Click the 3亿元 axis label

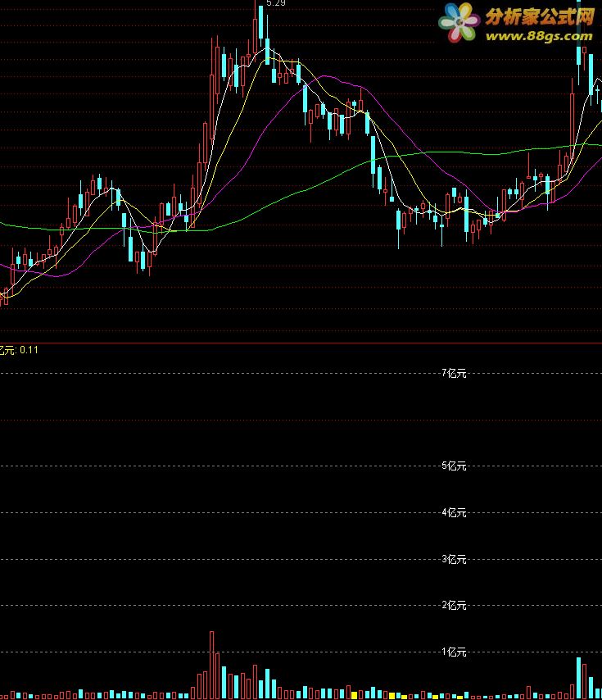[x=454, y=559]
